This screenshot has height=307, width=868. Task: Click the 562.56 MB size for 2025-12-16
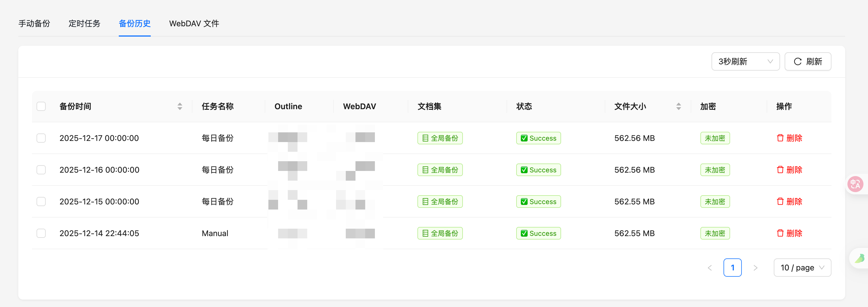point(634,170)
